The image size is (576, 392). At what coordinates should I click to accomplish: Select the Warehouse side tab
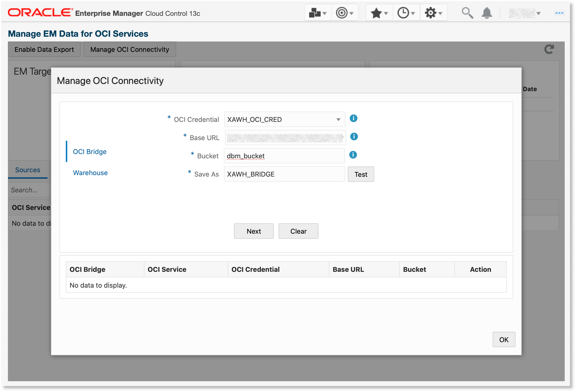pos(90,173)
